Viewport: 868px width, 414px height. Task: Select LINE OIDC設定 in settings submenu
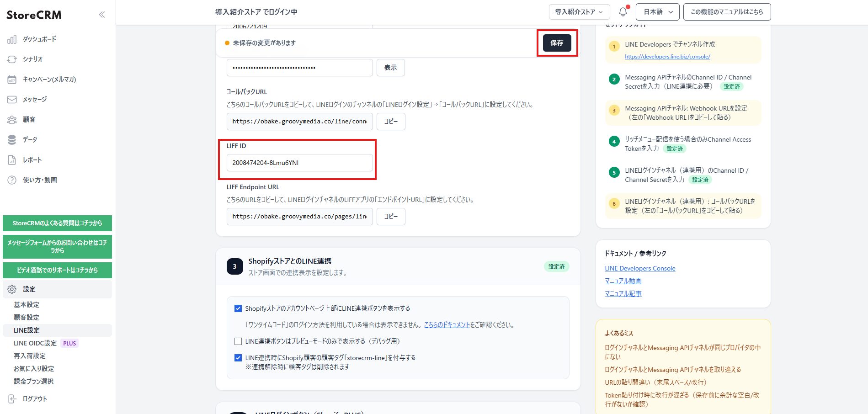pos(35,343)
